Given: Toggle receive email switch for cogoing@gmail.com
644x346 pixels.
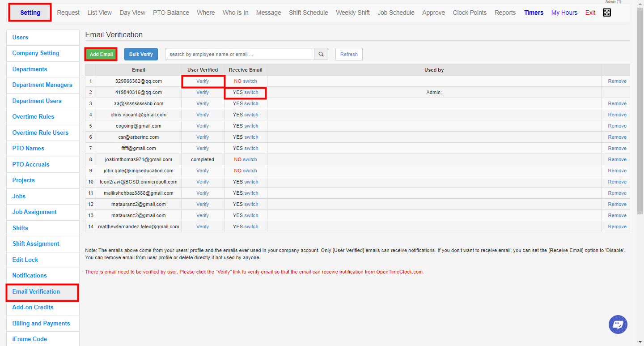Looking at the screenshot, I should pyautogui.click(x=251, y=126).
